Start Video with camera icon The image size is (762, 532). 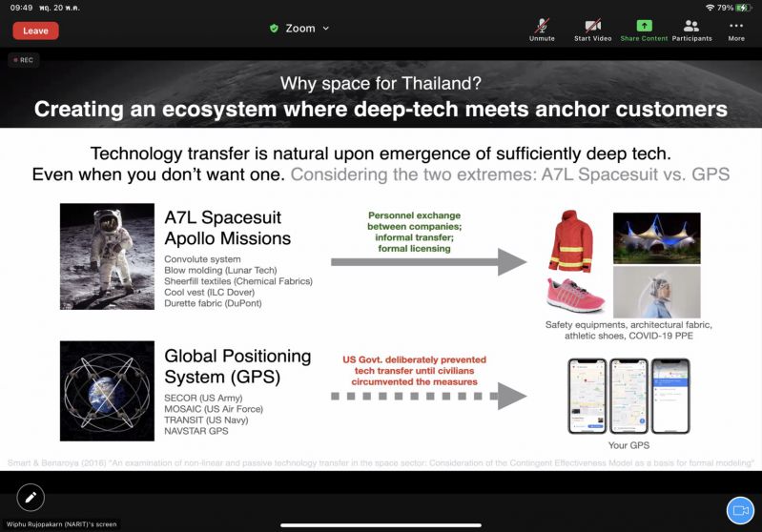(592, 31)
